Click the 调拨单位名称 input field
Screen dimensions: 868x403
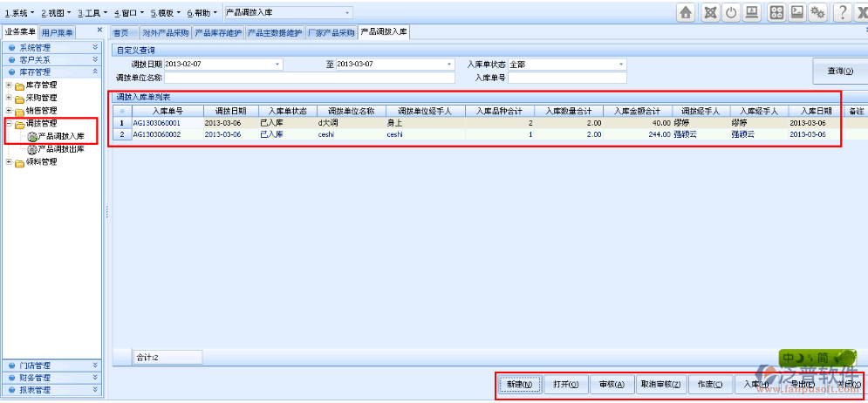(x=309, y=78)
